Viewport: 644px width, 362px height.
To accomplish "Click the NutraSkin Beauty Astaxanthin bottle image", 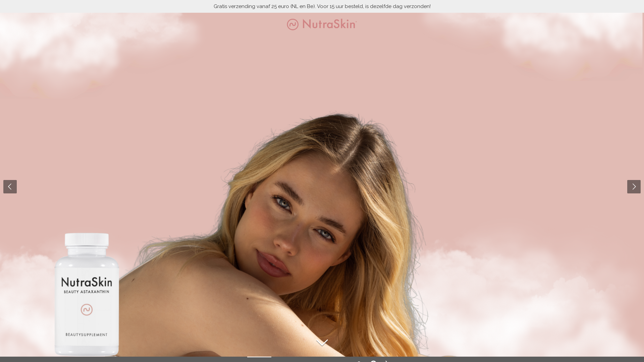I will (87, 294).
